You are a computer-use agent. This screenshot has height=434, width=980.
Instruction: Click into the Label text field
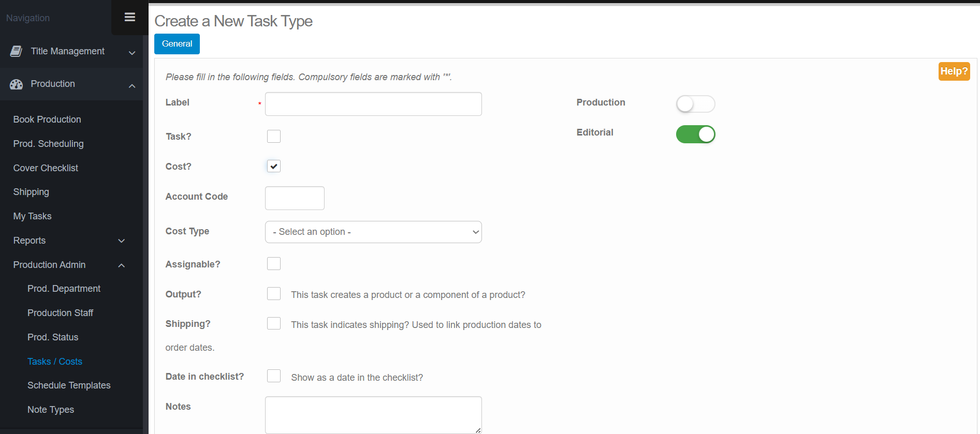tap(373, 104)
